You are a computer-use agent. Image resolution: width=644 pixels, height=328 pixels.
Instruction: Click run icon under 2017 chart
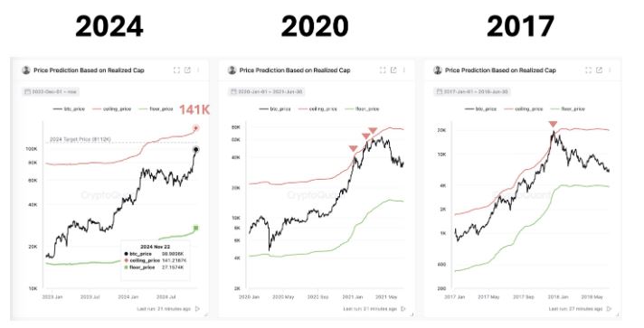pyautogui.click(x=609, y=308)
